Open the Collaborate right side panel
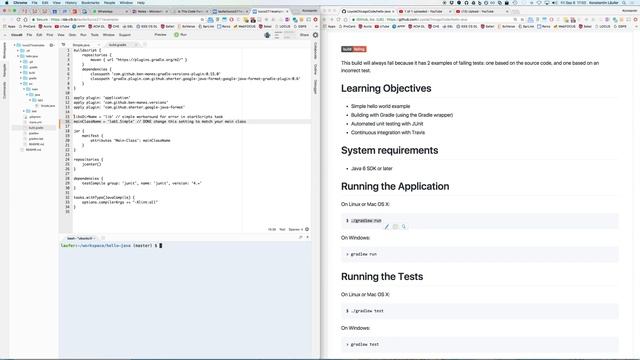 pos(316,51)
